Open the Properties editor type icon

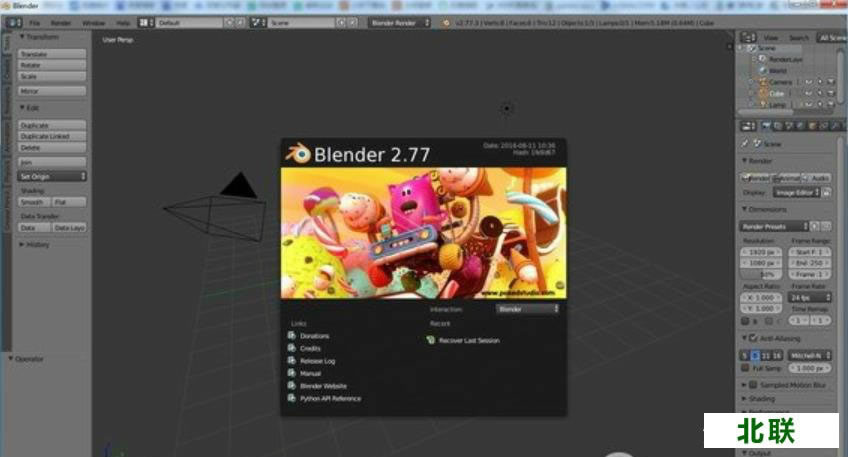point(748,126)
